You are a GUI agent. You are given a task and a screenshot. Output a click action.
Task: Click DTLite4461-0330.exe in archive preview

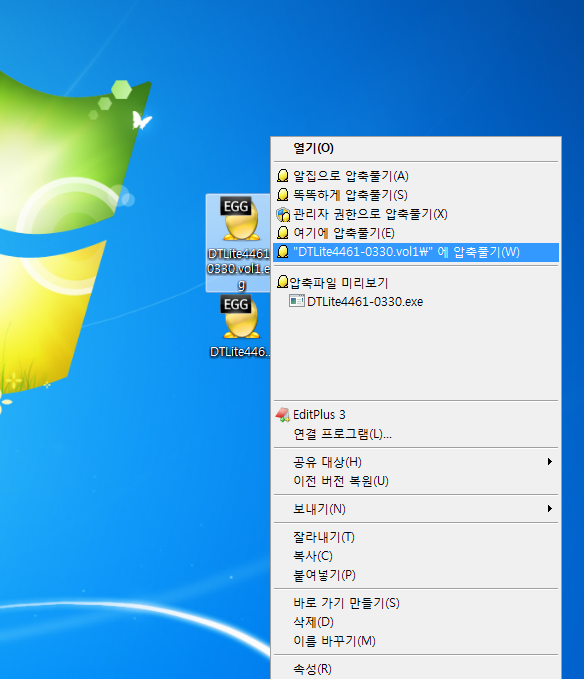[x=365, y=301]
